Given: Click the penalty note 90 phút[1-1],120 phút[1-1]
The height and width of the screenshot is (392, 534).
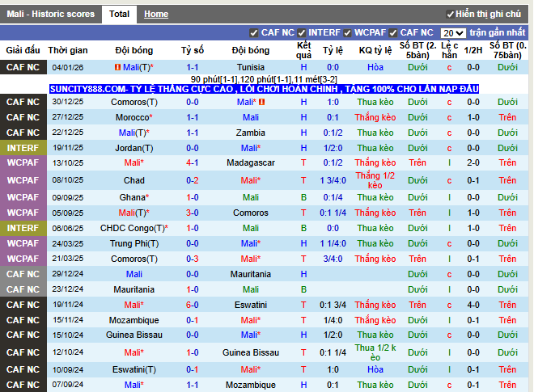Looking at the screenshot, I should [264, 80].
